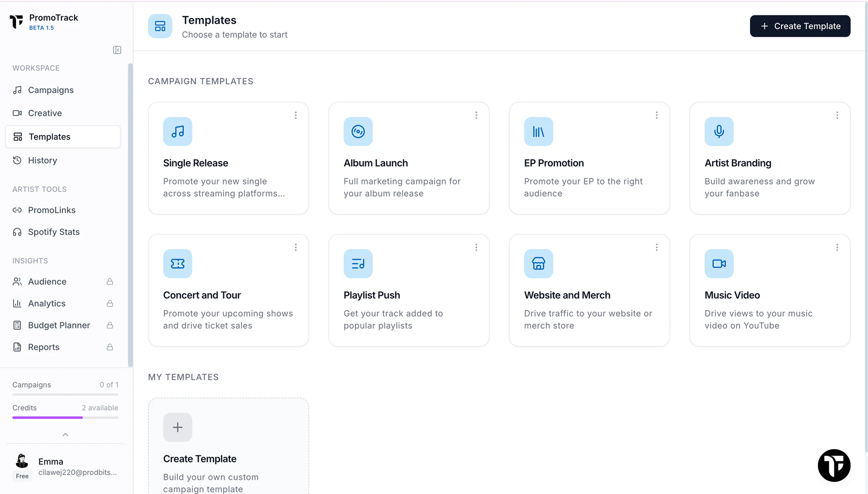
Task: Click the Templates header page icon
Action: click(160, 26)
